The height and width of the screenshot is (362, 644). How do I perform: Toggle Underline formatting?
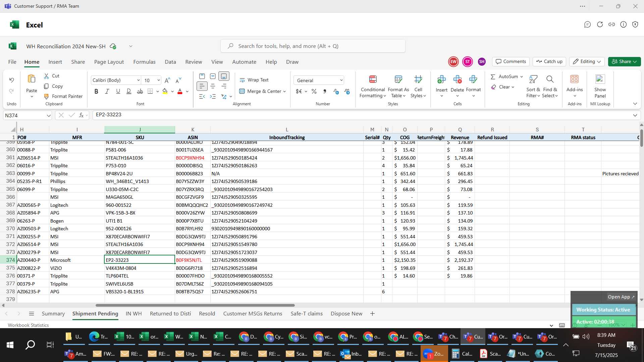[118, 91]
